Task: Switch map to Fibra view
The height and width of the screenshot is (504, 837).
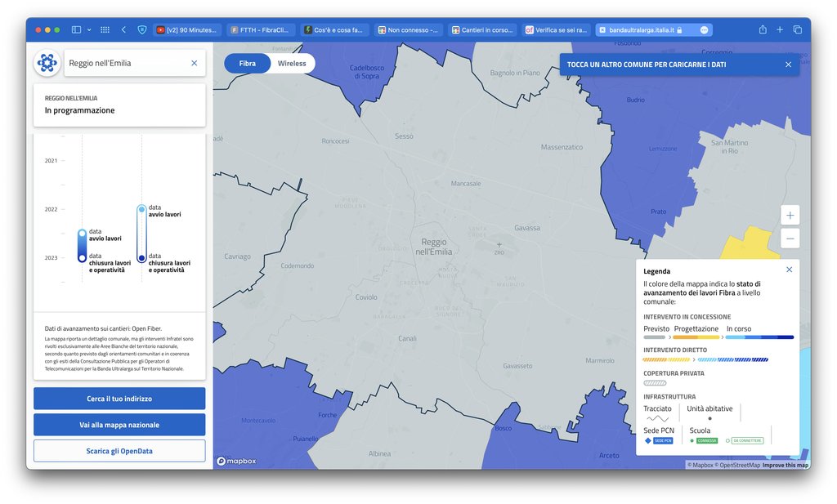Action: click(x=247, y=64)
